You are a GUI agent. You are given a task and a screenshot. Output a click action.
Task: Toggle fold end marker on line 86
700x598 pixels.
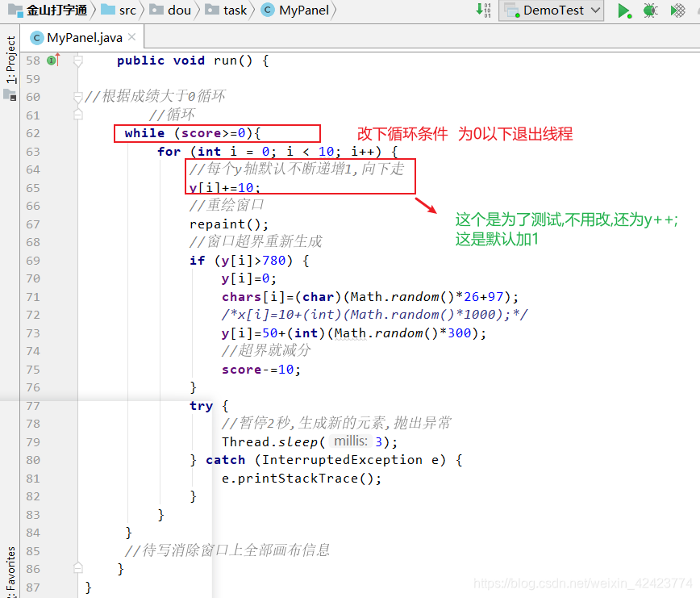click(78, 568)
